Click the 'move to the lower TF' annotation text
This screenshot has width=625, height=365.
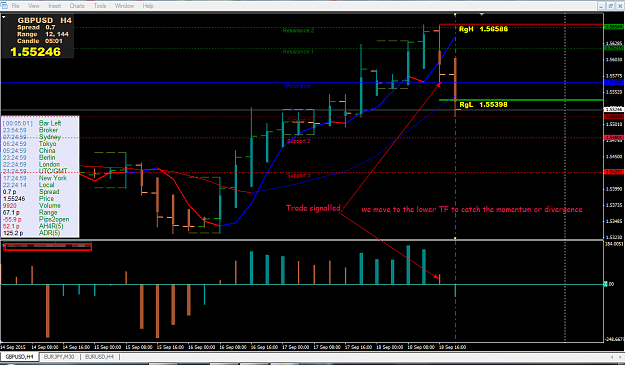pos(472,210)
